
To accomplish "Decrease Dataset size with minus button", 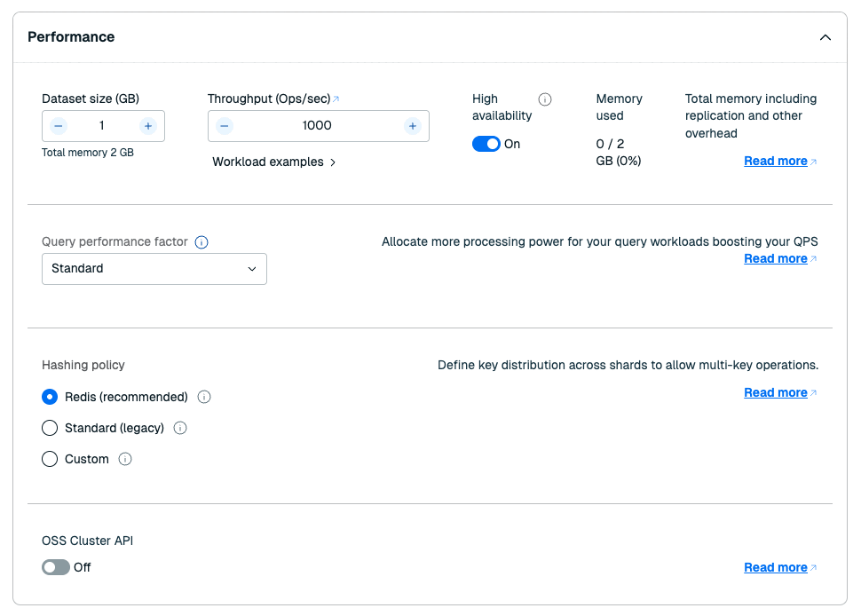I will tap(59, 126).
